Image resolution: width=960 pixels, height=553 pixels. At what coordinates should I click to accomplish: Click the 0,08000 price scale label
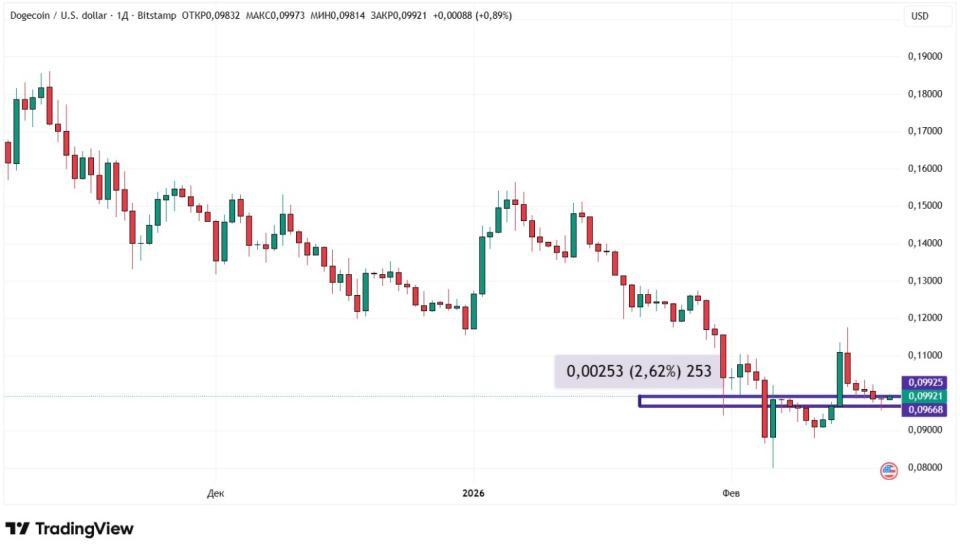923,468
